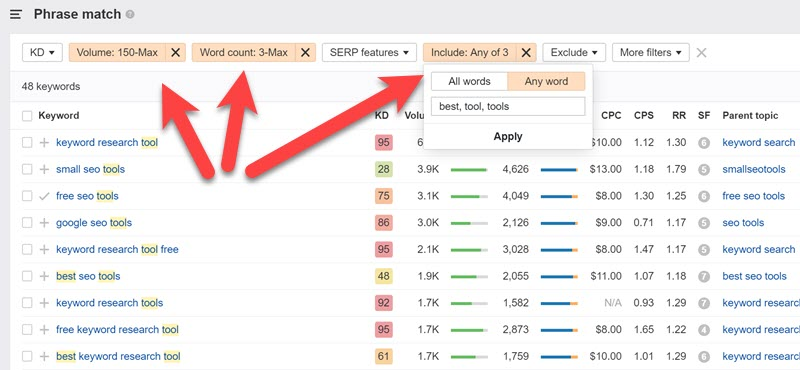Check the box for google seo tools
The image size is (800, 370).
click(27, 223)
